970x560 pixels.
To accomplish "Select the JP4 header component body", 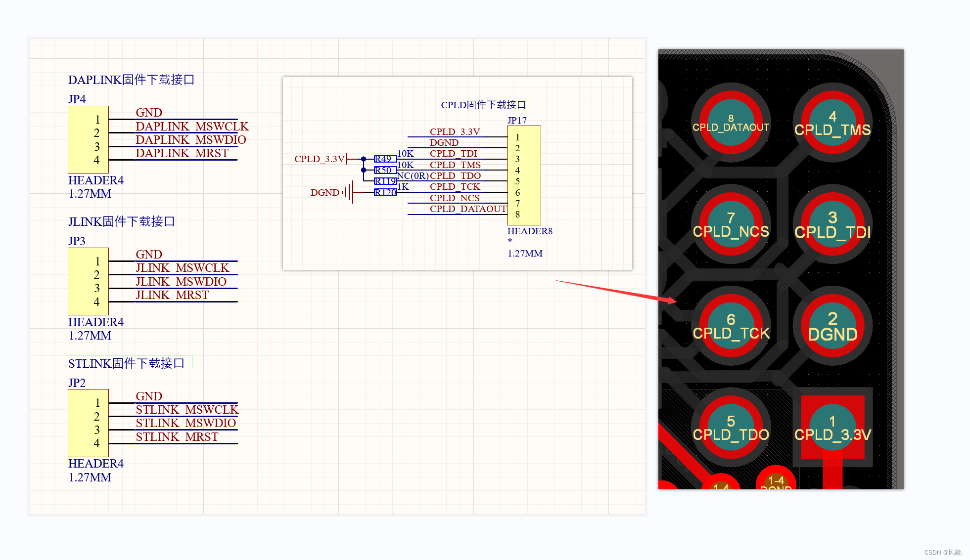I will click(x=88, y=139).
